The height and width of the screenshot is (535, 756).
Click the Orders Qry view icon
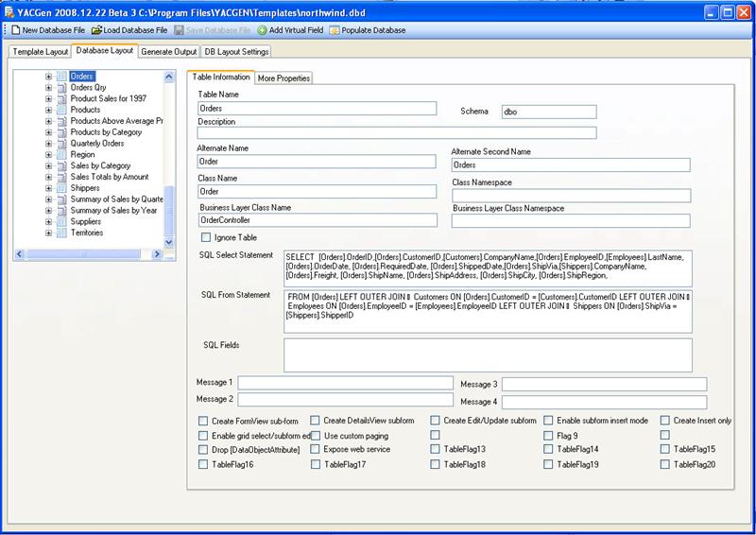pyautogui.click(x=61, y=88)
